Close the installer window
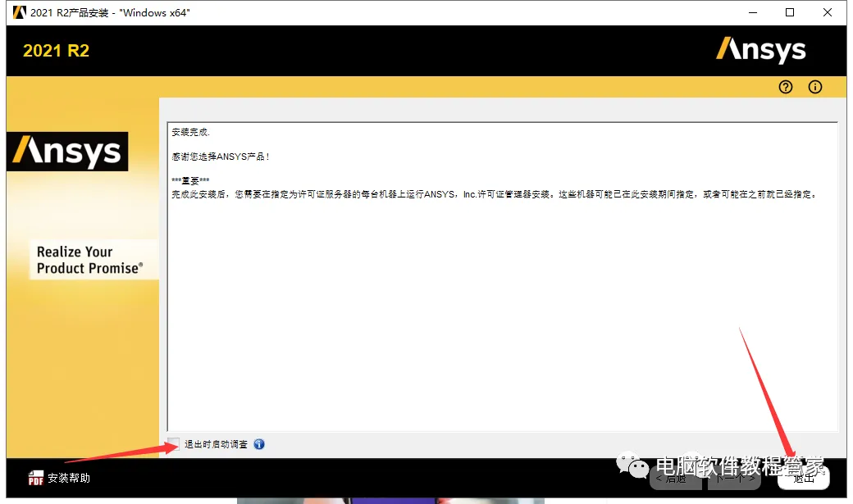Viewport: 853px width, 504px height. pos(828,12)
